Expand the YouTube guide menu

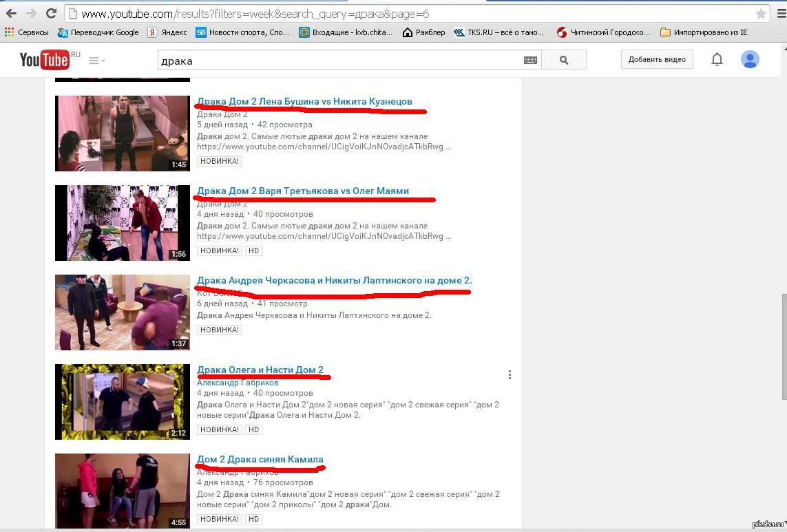coord(97,61)
